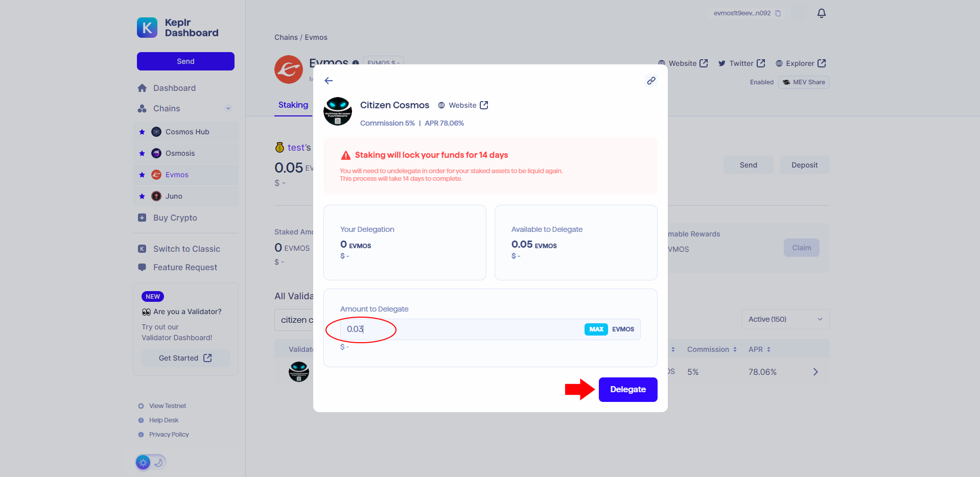Switch to the Staking tab
This screenshot has width=980, height=477.
pos(293,105)
